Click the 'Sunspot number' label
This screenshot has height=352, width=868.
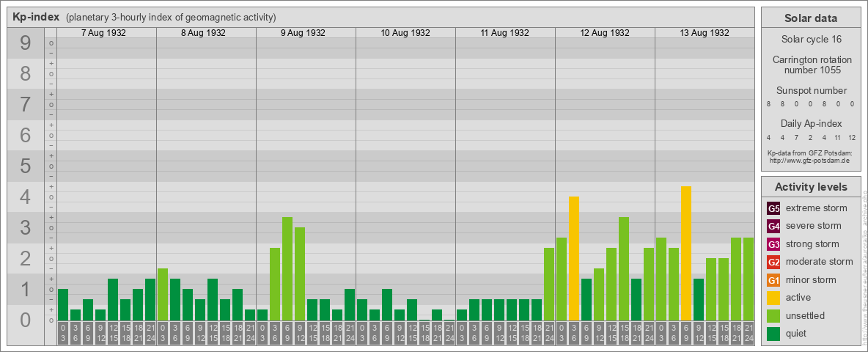click(x=811, y=91)
